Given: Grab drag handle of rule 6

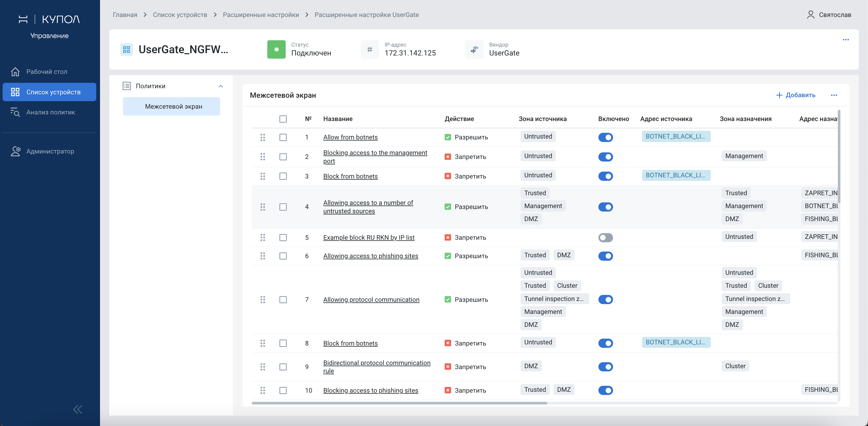Looking at the screenshot, I should tap(262, 256).
